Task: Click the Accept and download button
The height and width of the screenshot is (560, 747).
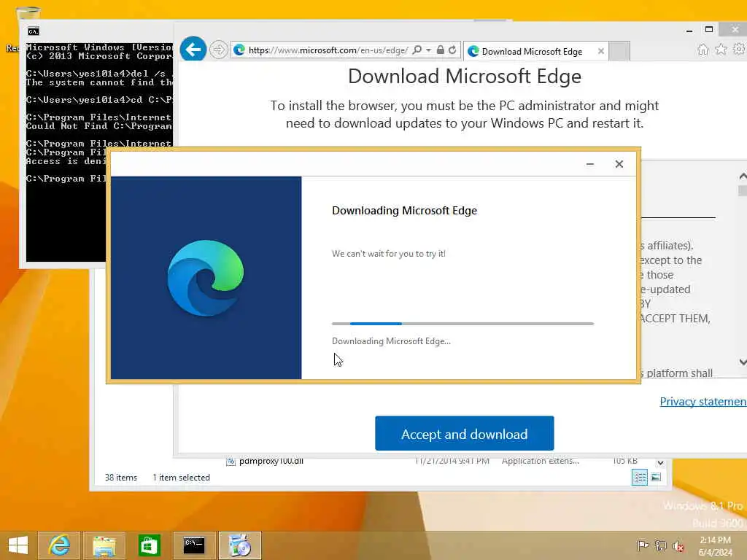Action: (465, 433)
